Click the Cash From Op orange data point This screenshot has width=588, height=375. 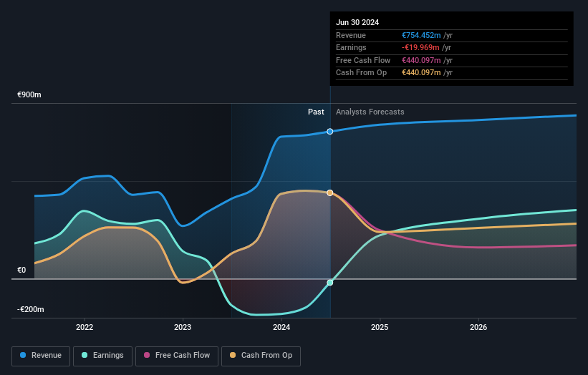pos(330,193)
